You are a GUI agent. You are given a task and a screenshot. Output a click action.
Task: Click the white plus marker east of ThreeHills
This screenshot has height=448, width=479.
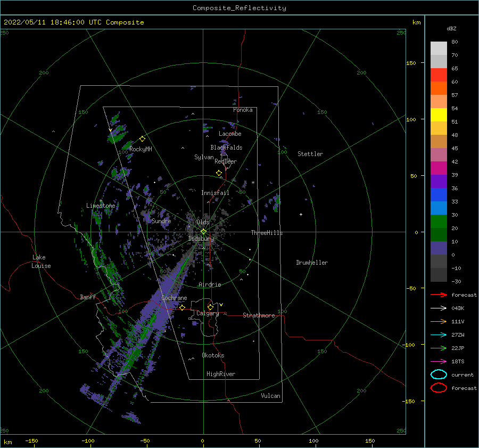[x=301, y=214]
